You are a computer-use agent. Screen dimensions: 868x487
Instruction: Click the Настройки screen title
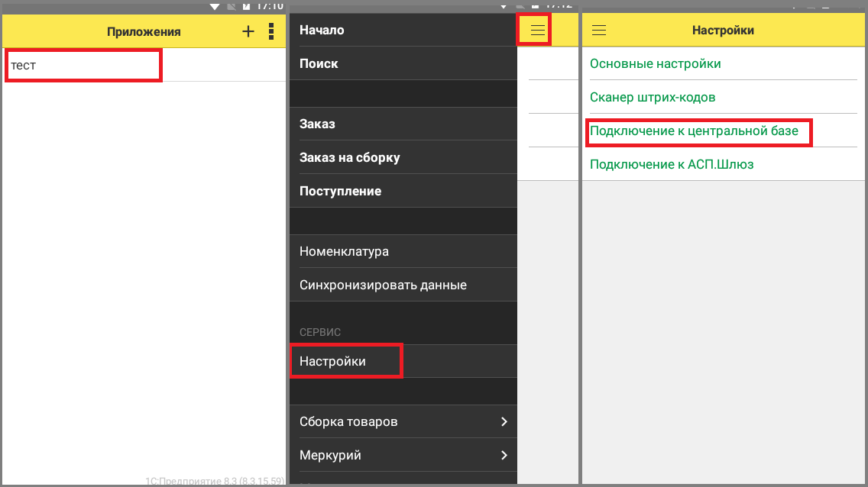pyautogui.click(x=723, y=31)
